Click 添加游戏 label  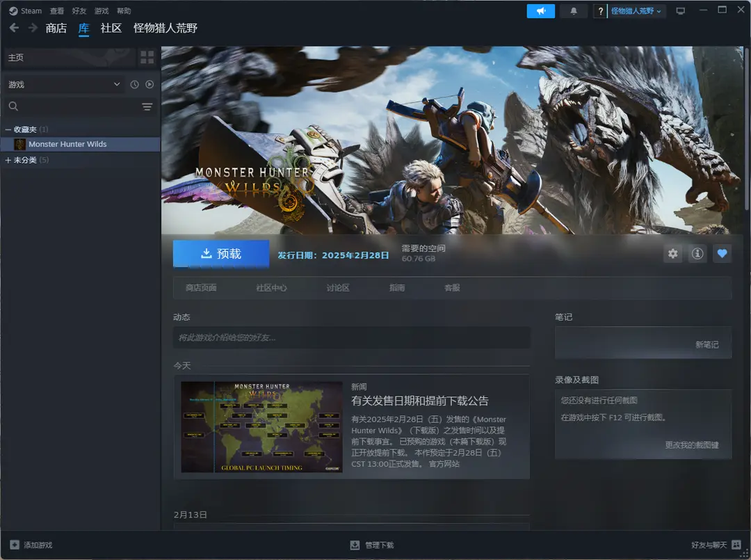click(x=38, y=545)
